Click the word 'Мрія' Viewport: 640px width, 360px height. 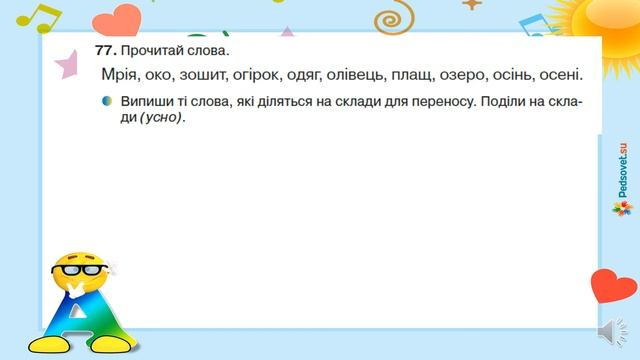point(119,75)
